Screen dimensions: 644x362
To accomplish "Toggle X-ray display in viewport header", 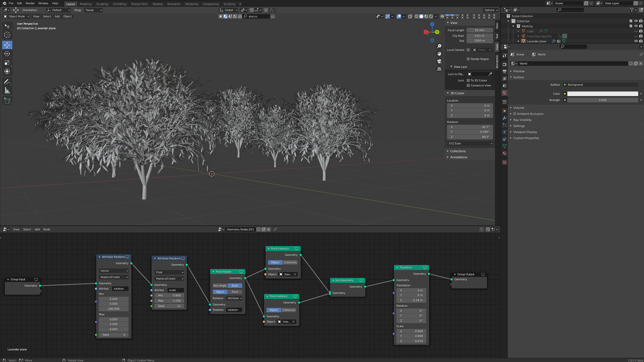I will (410, 16).
